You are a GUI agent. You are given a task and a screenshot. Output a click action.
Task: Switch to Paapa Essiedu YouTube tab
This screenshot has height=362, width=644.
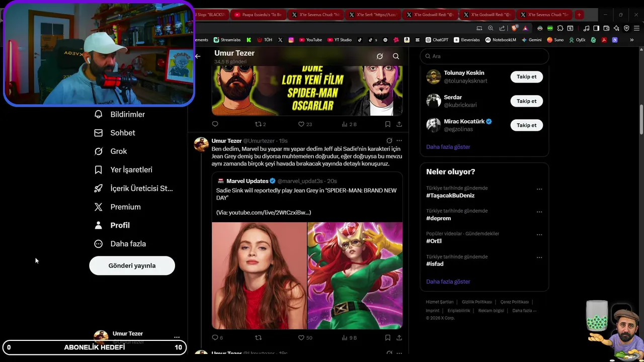(259, 15)
